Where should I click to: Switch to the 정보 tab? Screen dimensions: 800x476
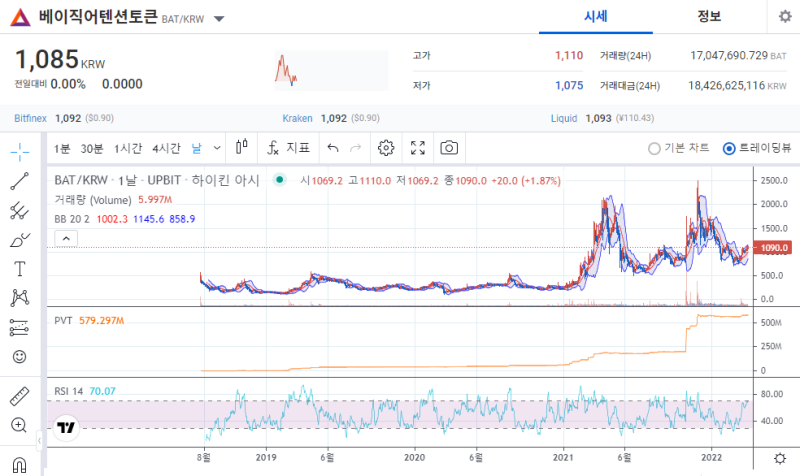click(709, 17)
